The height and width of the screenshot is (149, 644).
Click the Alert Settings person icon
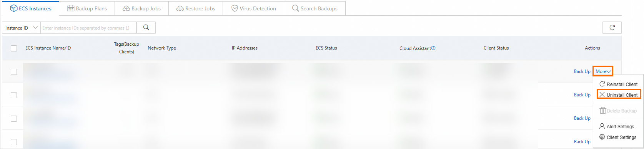click(602, 126)
